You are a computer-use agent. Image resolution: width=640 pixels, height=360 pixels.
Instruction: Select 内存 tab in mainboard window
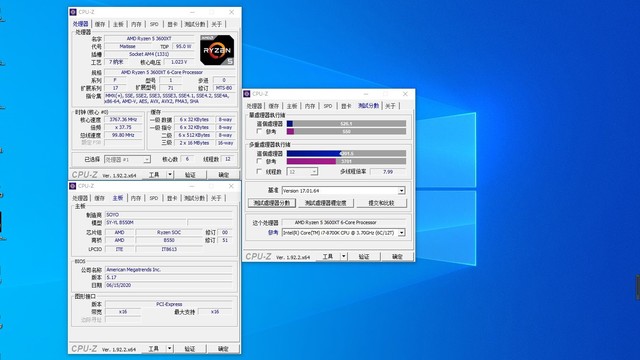(136, 198)
